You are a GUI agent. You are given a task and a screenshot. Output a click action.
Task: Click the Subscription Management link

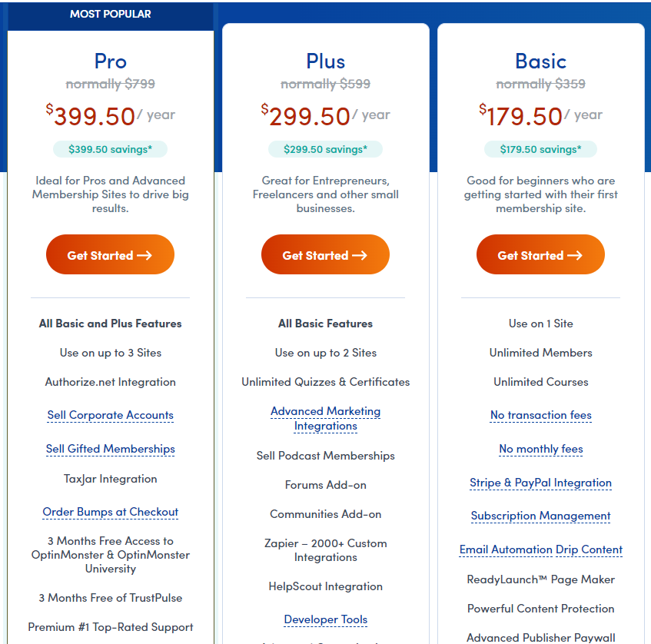(541, 516)
